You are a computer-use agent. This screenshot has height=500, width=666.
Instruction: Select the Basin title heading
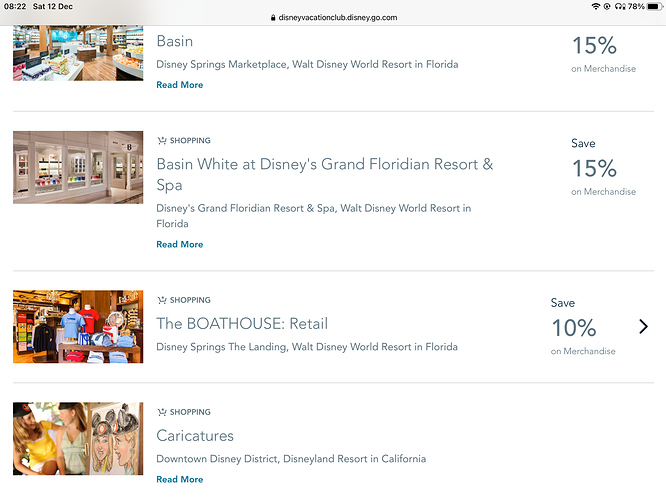175,41
